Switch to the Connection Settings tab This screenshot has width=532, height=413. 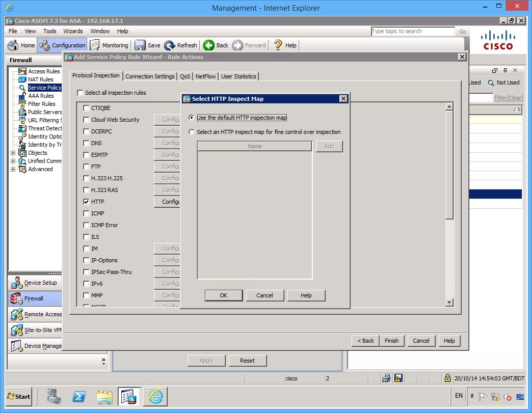[150, 76]
